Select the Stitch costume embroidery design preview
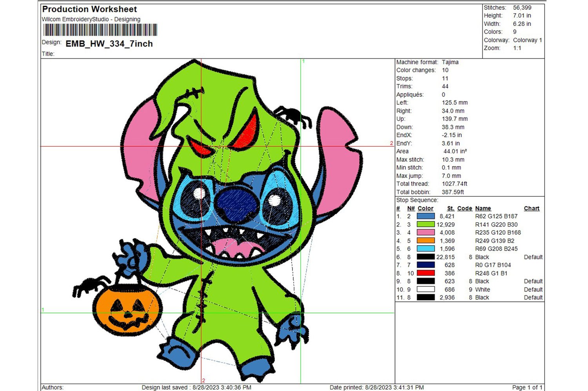 tap(218, 220)
